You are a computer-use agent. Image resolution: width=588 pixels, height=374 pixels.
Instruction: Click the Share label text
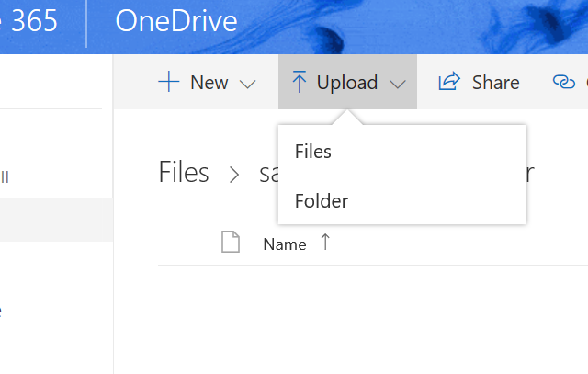coord(495,83)
